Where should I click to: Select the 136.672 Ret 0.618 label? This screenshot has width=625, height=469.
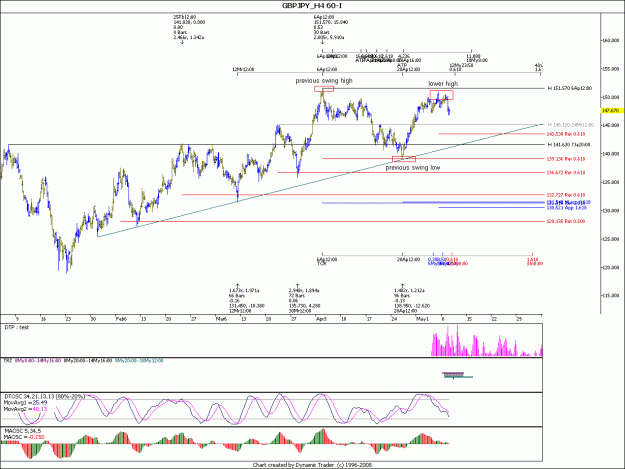(566, 173)
